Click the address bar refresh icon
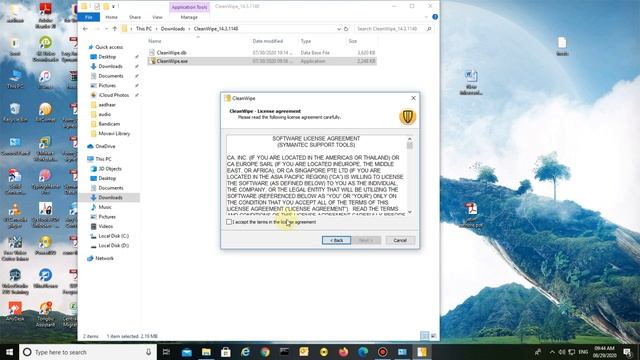Screen dimensions: 640x360 tap(346, 29)
